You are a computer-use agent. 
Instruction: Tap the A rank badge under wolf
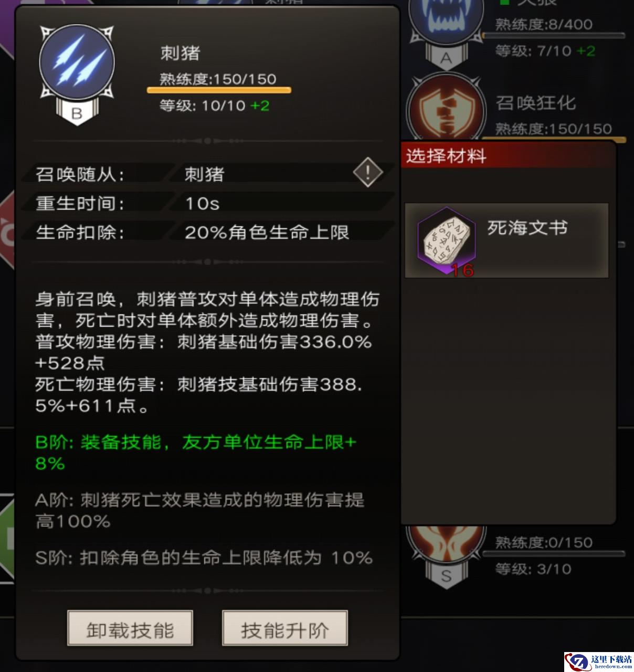[446, 58]
